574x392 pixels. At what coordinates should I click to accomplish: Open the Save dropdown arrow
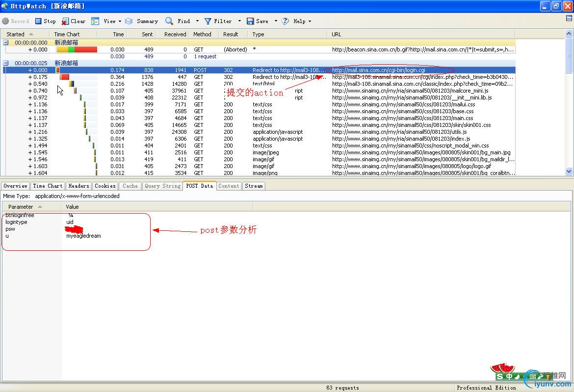click(x=276, y=21)
